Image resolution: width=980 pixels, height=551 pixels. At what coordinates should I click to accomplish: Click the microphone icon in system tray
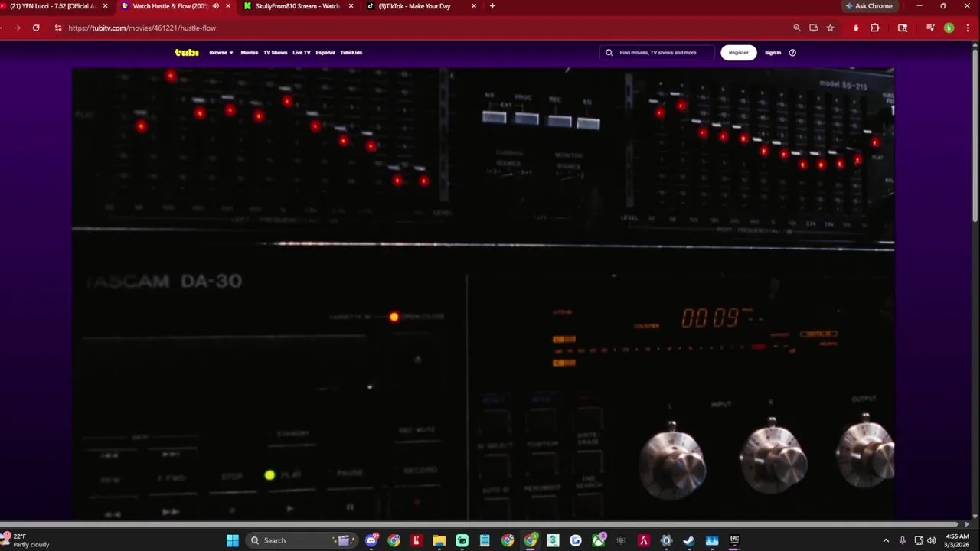[903, 540]
